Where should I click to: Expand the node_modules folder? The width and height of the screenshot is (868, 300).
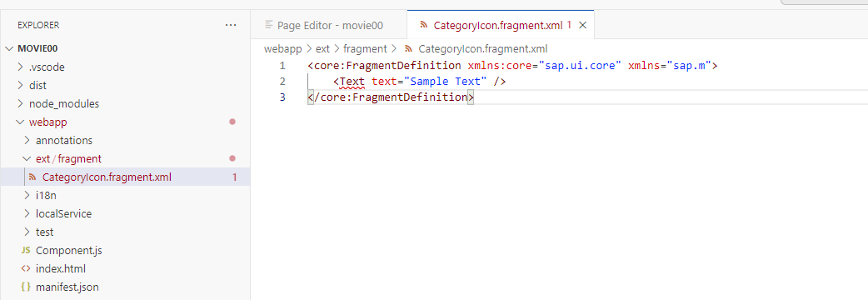pos(21,103)
